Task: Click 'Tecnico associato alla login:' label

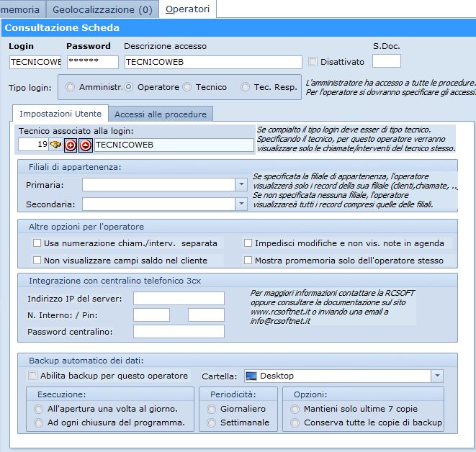Action: point(76,131)
